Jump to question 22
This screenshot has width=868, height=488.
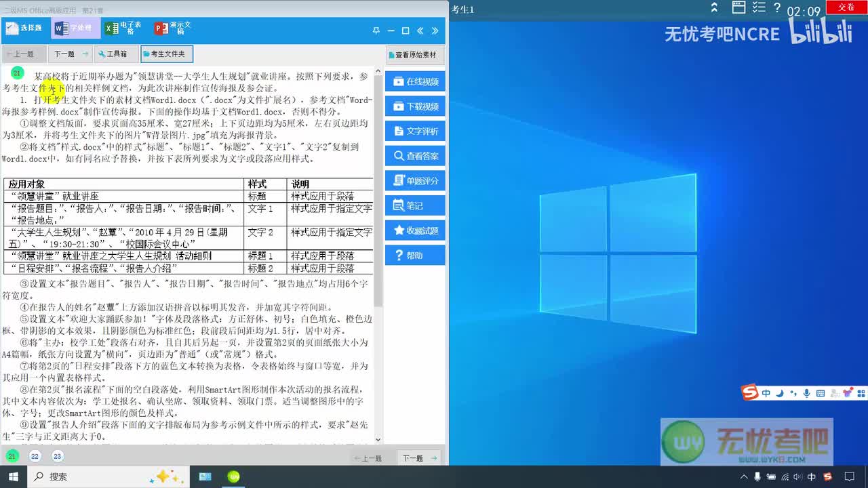coord(35,456)
